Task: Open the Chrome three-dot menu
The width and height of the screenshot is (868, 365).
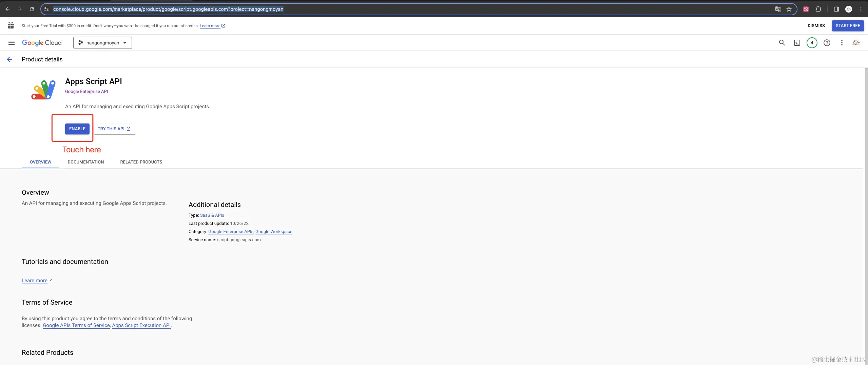Action: click(x=861, y=9)
